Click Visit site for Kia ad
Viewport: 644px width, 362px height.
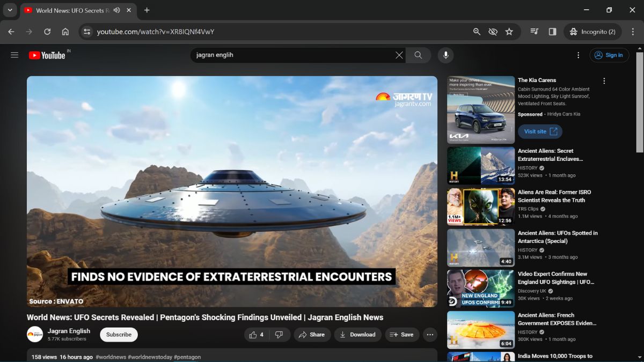click(x=540, y=131)
